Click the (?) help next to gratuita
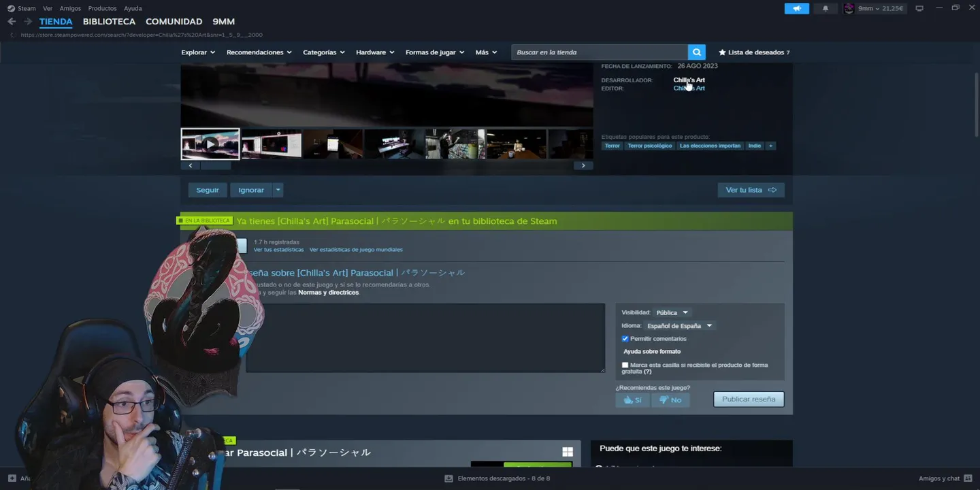 tap(647, 372)
